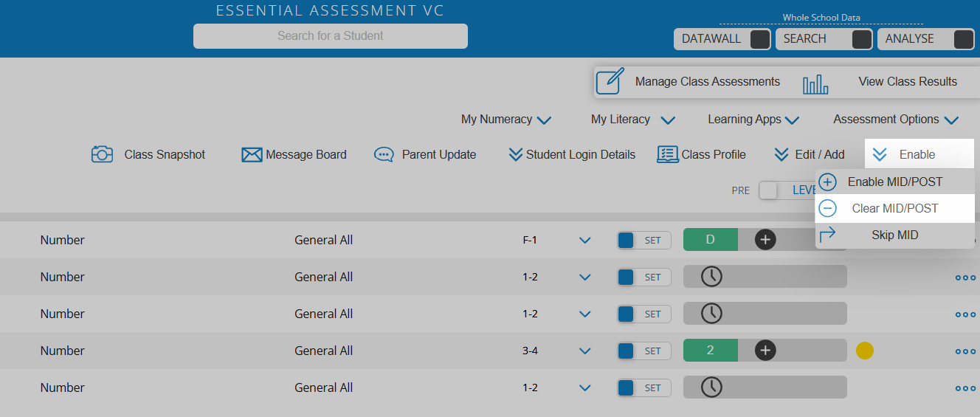The width and height of the screenshot is (980, 417).
Task: Collapse the Enable dropdown
Action: coord(919,154)
